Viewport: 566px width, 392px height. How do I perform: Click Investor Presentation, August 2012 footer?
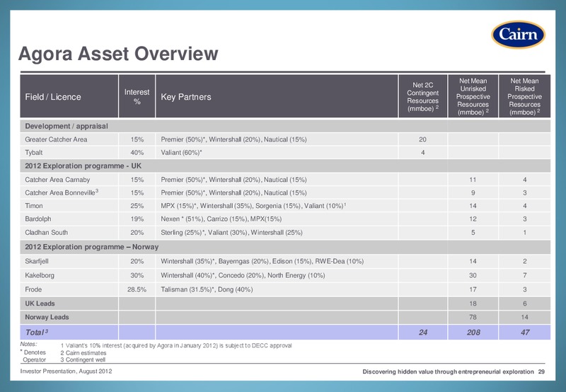coord(66,371)
